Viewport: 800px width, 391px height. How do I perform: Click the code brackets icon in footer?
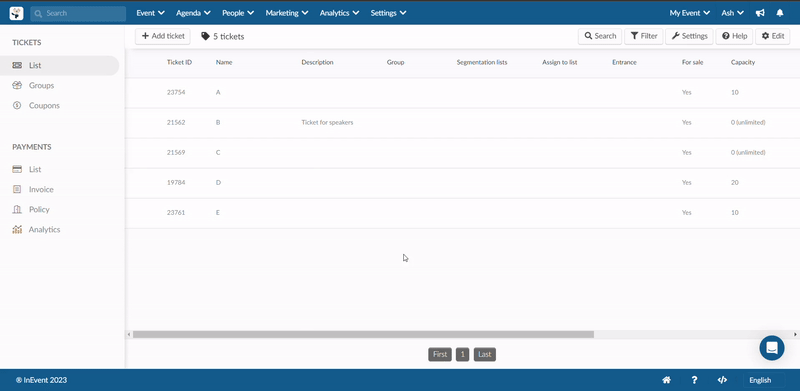[x=722, y=380]
